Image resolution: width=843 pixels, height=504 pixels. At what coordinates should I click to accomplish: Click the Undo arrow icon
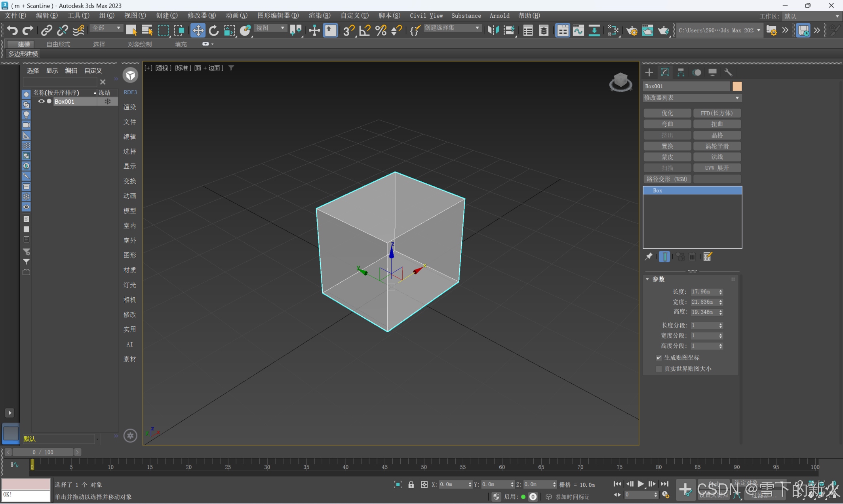[12, 30]
